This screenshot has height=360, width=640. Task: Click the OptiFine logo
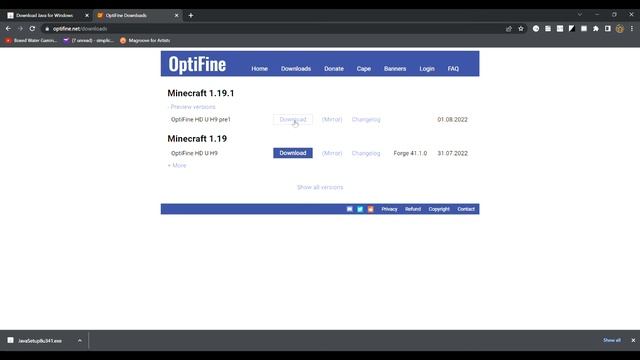pyautogui.click(x=197, y=64)
